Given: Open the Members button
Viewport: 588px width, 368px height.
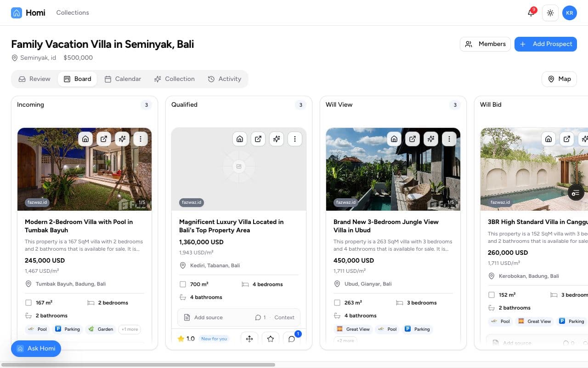Looking at the screenshot, I should pyautogui.click(x=485, y=44).
